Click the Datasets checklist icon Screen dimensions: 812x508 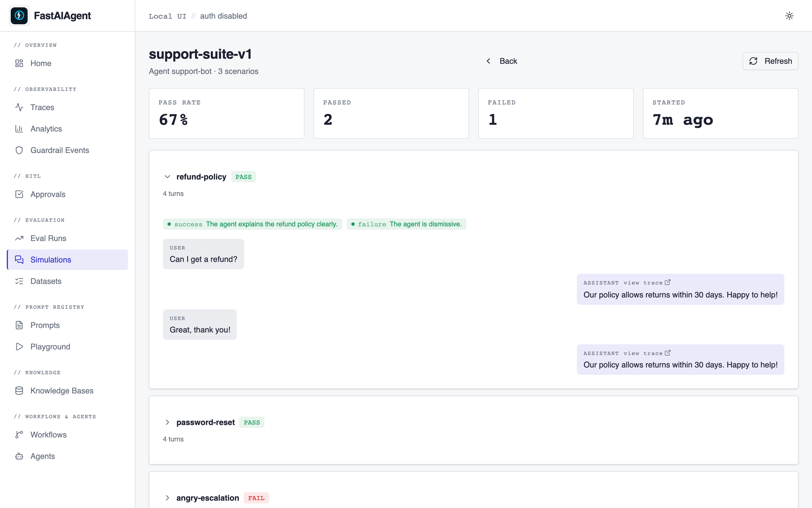point(19,281)
